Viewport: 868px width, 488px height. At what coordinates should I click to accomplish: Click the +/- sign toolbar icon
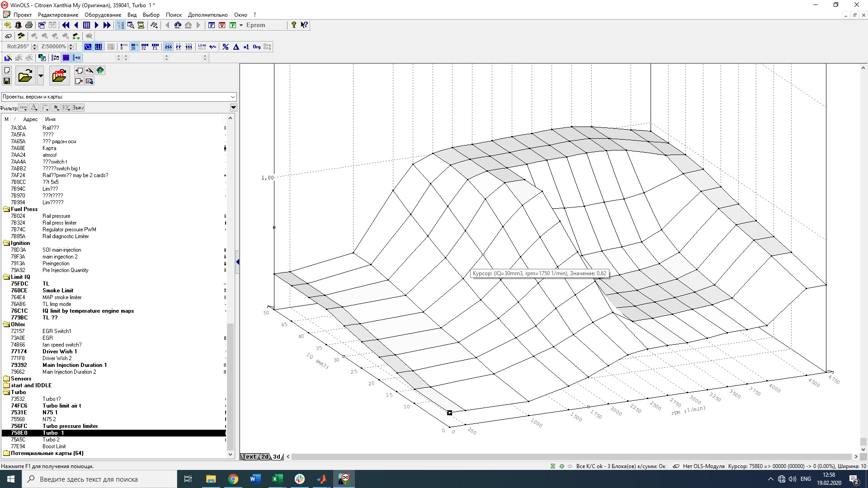[213, 47]
